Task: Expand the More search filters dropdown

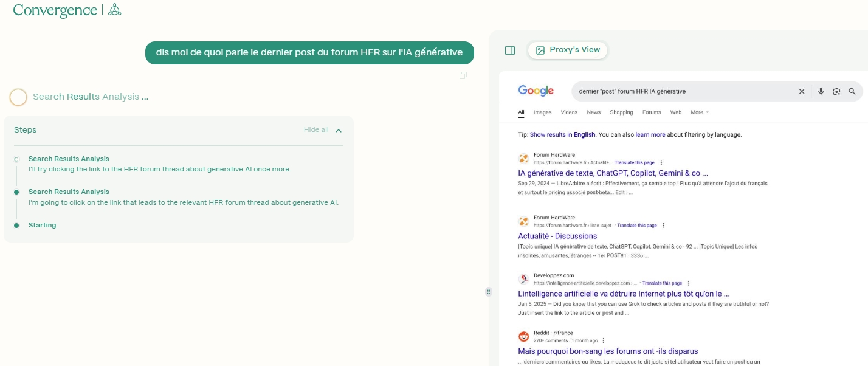Action: coord(700,112)
